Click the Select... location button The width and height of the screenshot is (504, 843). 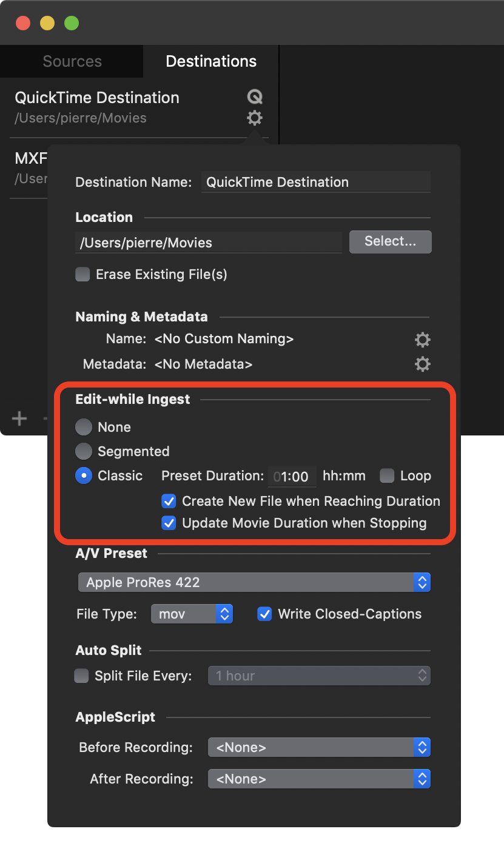click(x=390, y=241)
